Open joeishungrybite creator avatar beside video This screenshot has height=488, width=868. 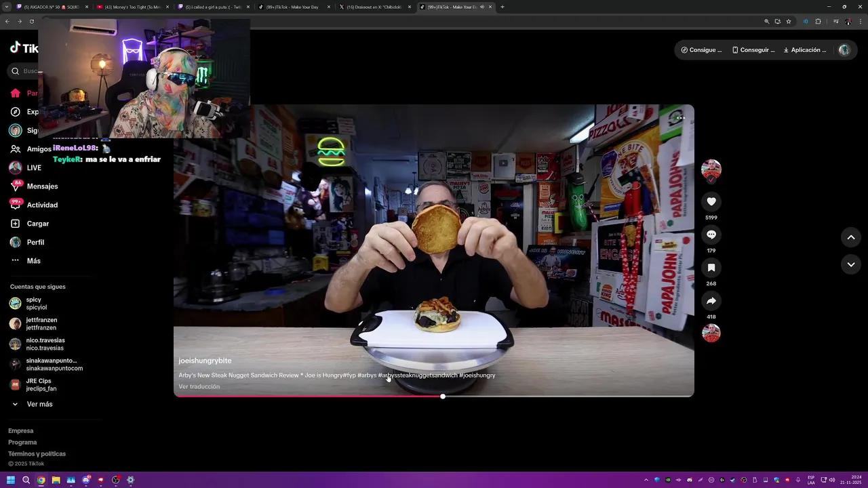coord(711,169)
